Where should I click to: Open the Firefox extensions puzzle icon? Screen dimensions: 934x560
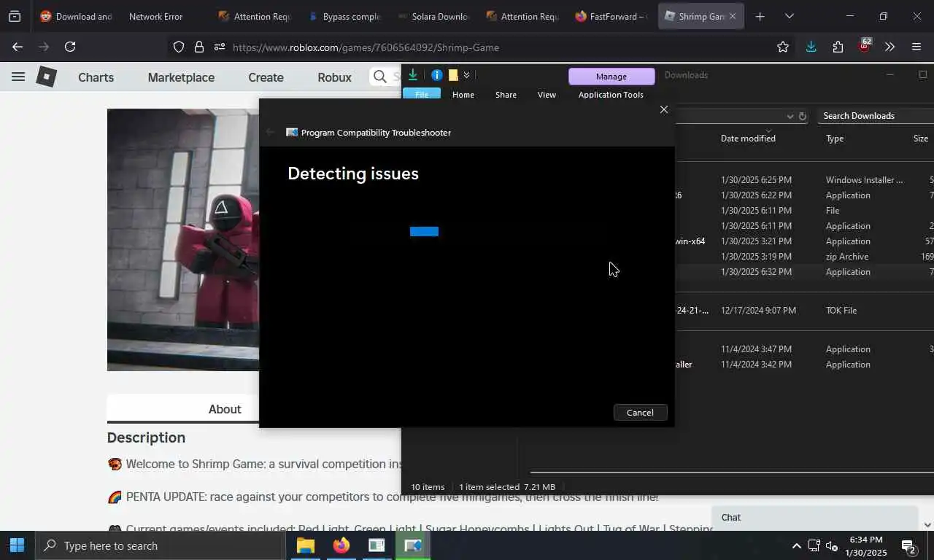click(838, 47)
